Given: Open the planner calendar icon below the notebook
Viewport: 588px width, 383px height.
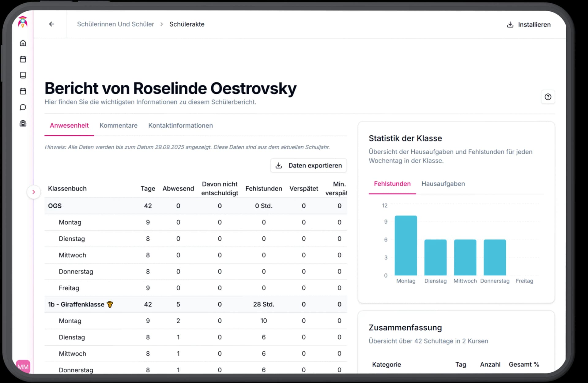Looking at the screenshot, I should tap(23, 91).
